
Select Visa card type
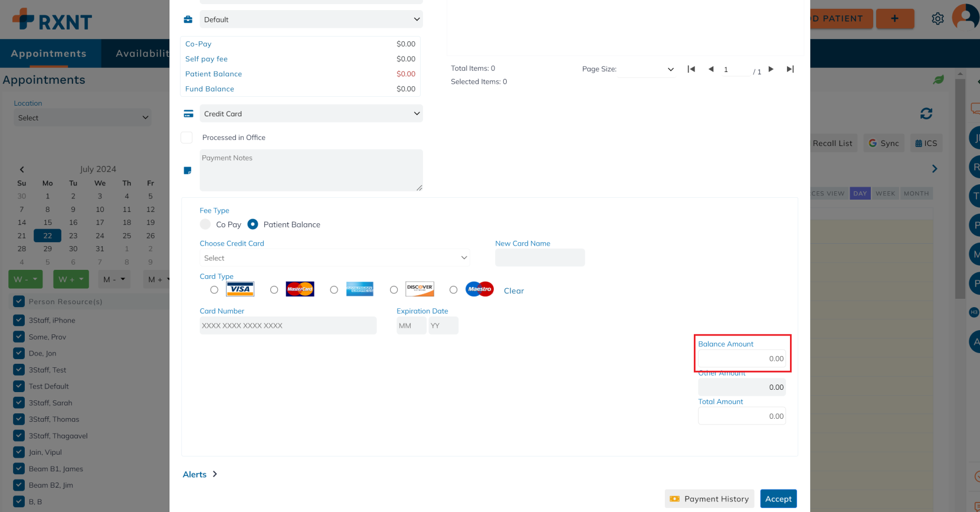(x=214, y=290)
